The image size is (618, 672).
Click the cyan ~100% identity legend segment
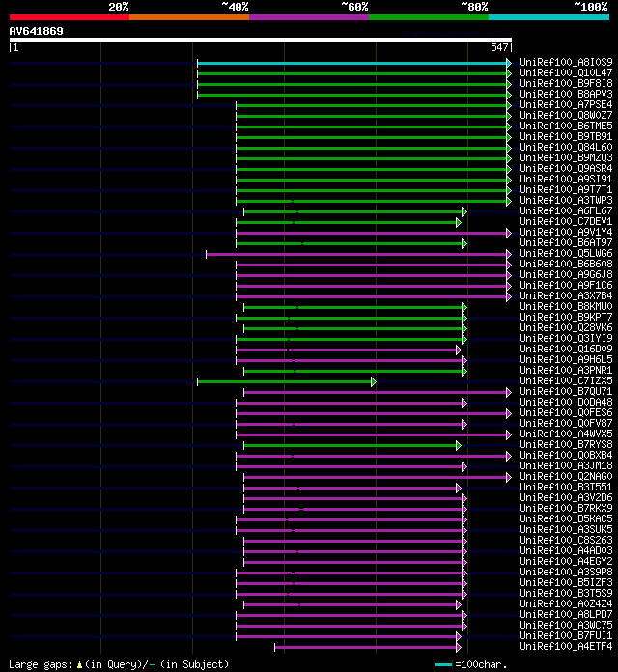coord(549,17)
